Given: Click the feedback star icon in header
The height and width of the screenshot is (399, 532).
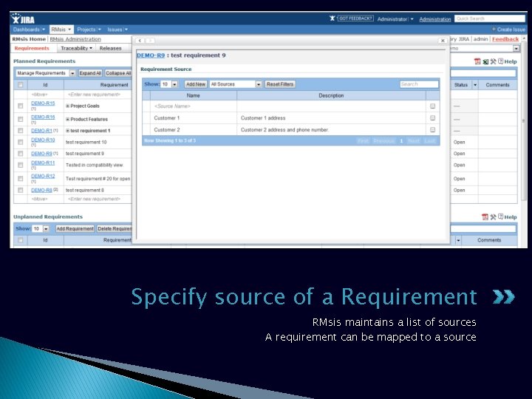Looking at the screenshot, I should (332, 18).
